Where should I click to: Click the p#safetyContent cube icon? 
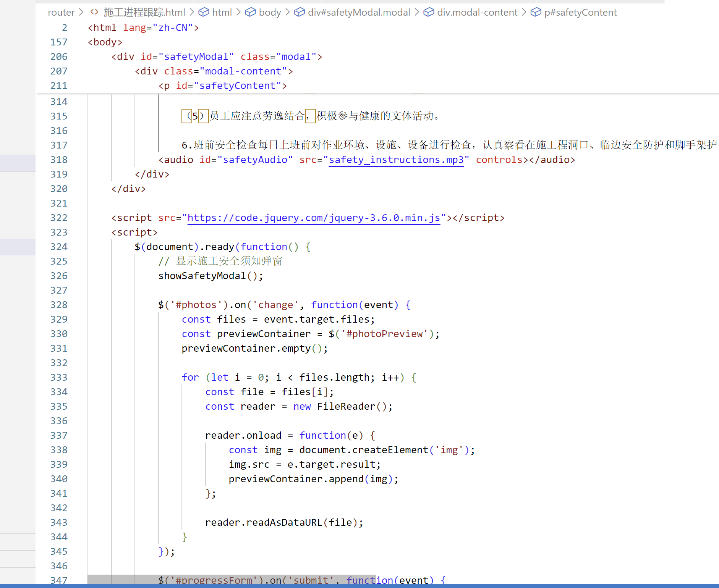(x=536, y=12)
